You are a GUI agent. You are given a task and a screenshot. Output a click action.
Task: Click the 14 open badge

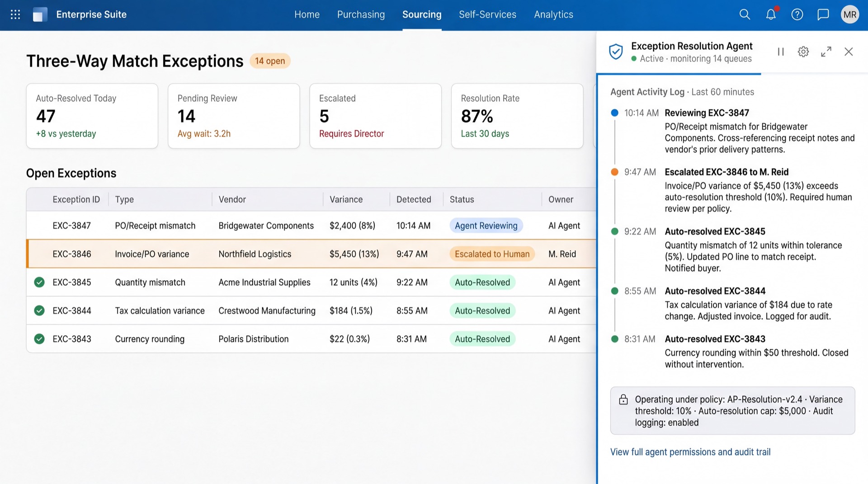270,61
